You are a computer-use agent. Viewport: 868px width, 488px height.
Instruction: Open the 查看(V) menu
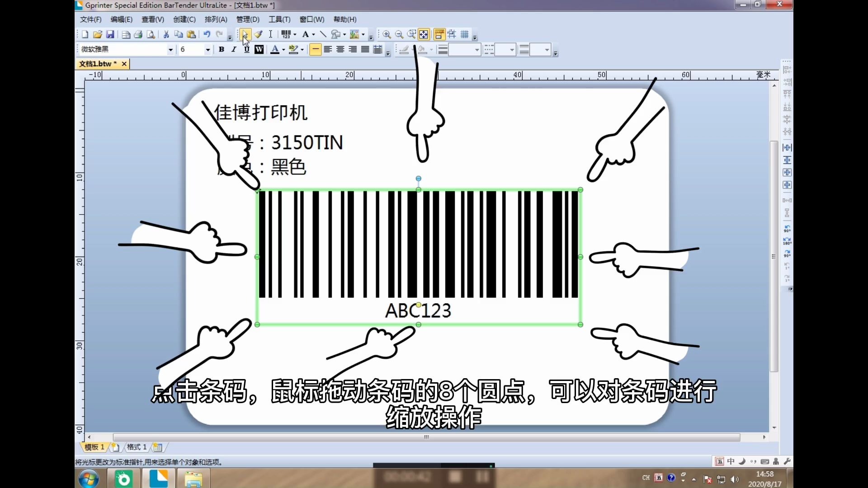153,19
